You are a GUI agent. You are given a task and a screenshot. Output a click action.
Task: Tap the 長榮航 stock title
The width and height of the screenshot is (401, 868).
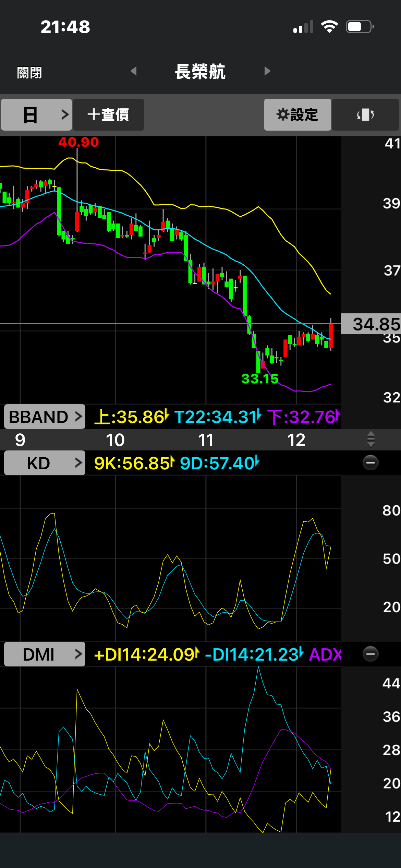pyautogui.click(x=200, y=72)
